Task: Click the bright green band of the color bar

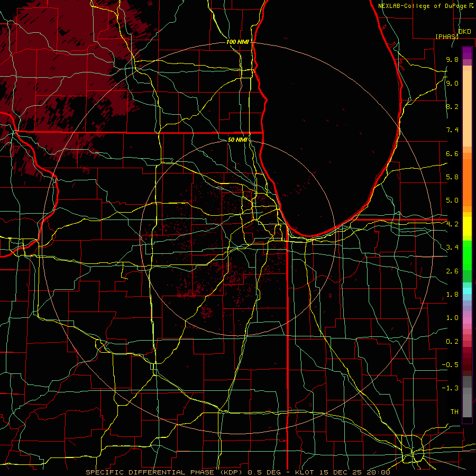Action: point(467,255)
